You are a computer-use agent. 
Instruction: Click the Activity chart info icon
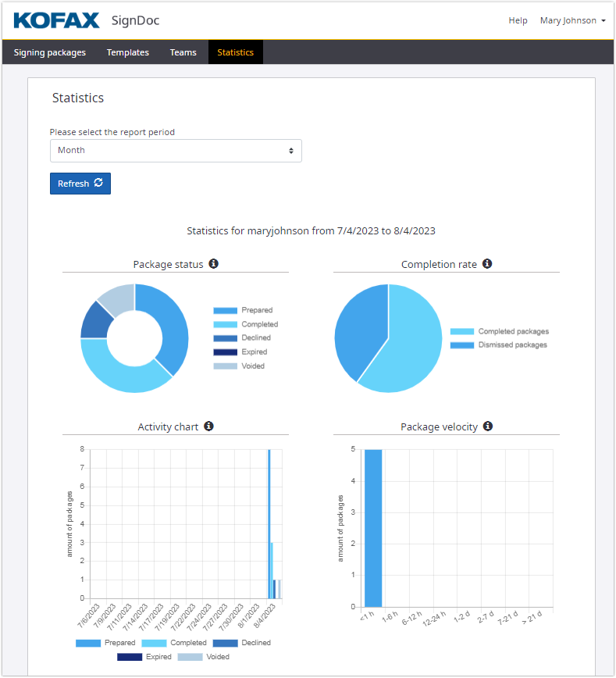208,426
